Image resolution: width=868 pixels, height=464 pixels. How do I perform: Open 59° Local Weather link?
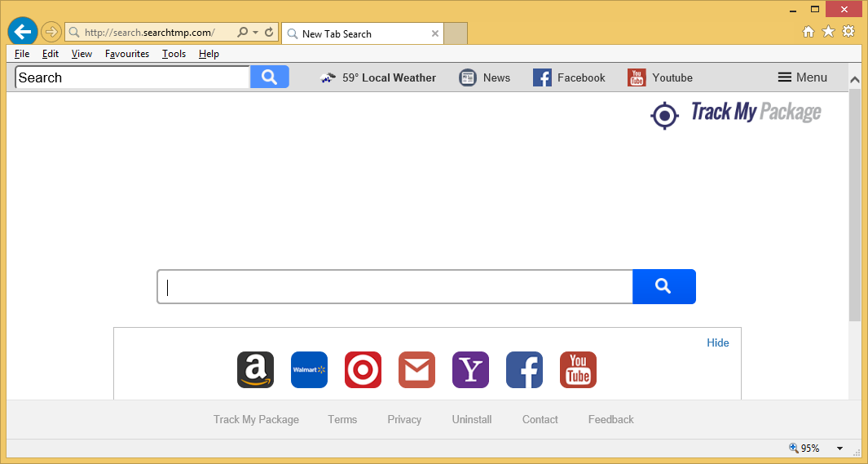pyautogui.click(x=389, y=78)
